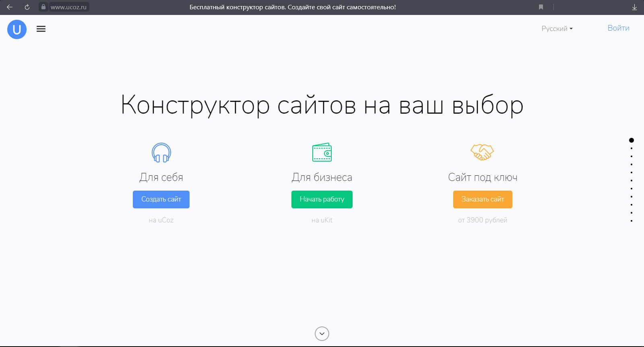Click the headphones icon above Для себя

coord(161,153)
